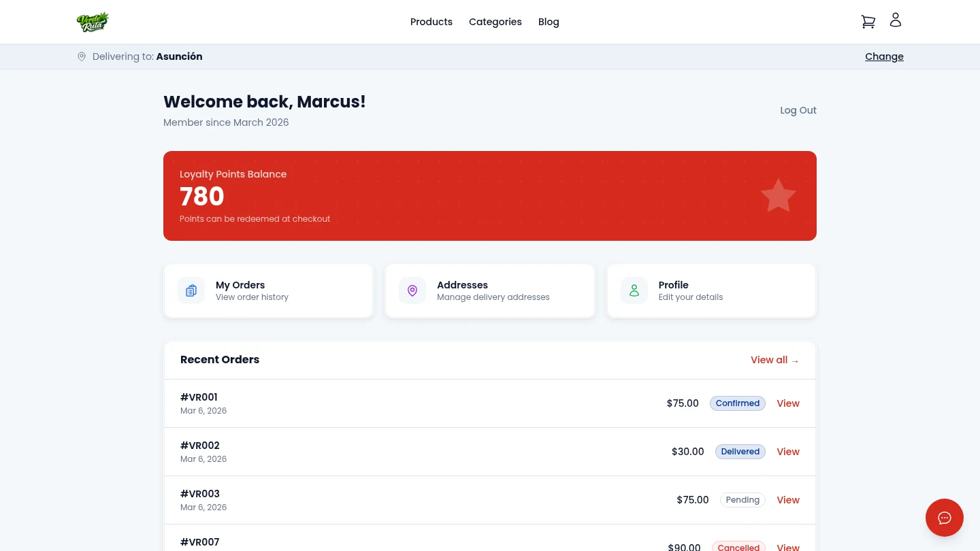Select the My Orders clipboard icon
Viewport: 980px width, 551px height.
point(191,290)
